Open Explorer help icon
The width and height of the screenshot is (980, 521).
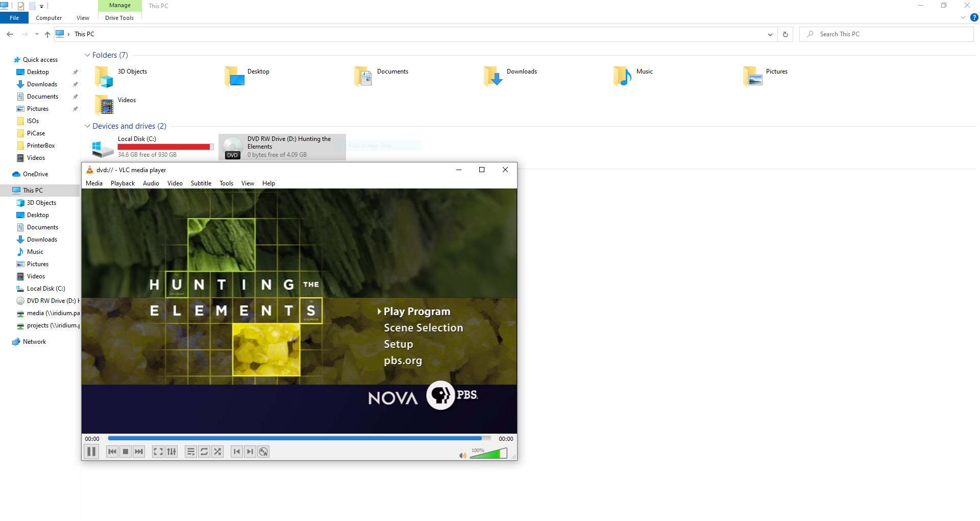(974, 17)
